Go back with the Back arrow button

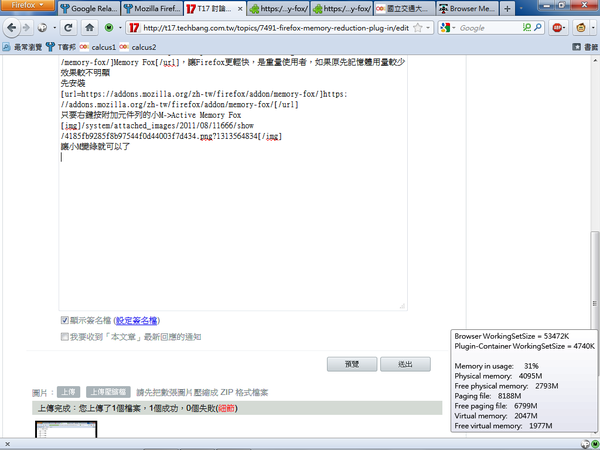coord(11,28)
